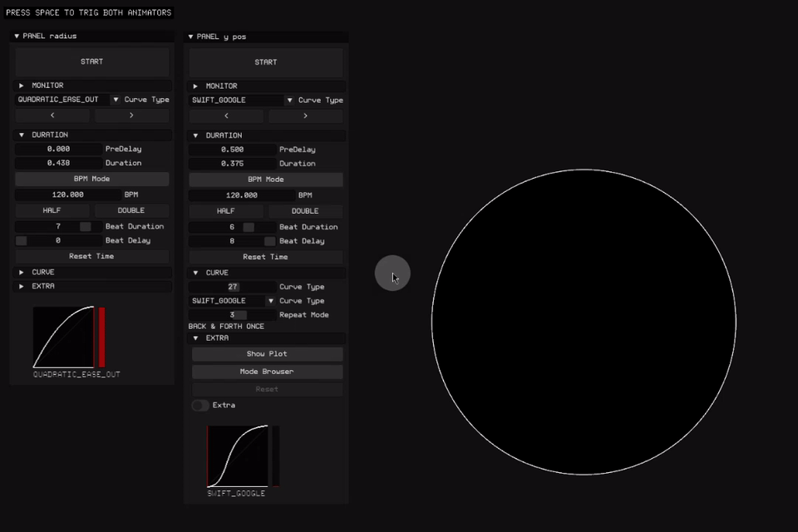Select previous curve arrow in y pos panel
The width and height of the screenshot is (798, 532).
coord(226,116)
